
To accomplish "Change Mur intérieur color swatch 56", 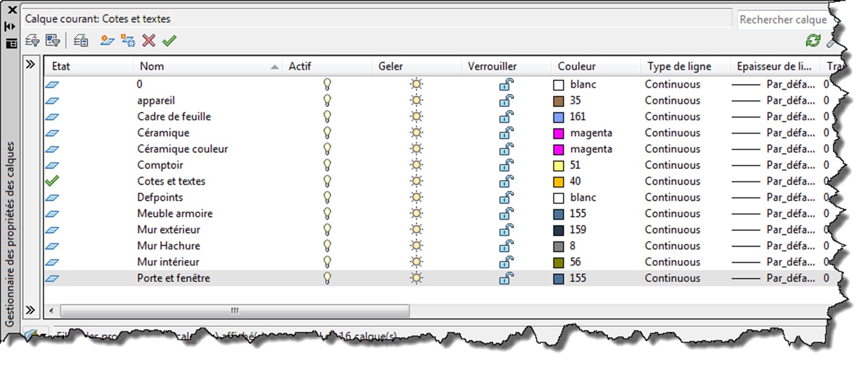I will pos(558,263).
